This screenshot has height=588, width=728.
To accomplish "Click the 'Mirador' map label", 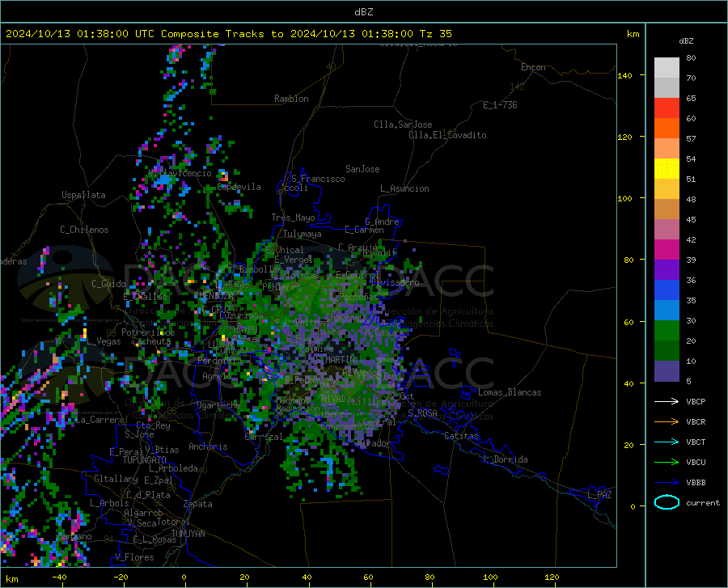I will click(x=373, y=444).
